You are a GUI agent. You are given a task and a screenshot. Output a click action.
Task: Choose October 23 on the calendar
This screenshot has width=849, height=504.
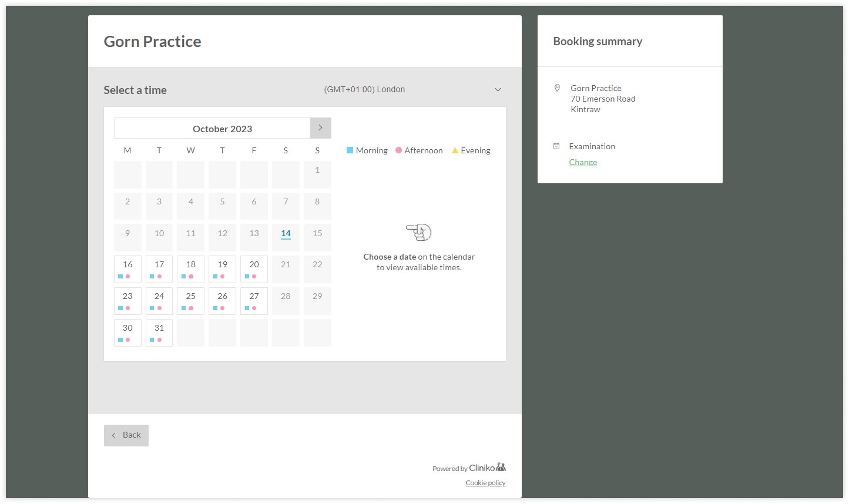pyautogui.click(x=127, y=300)
